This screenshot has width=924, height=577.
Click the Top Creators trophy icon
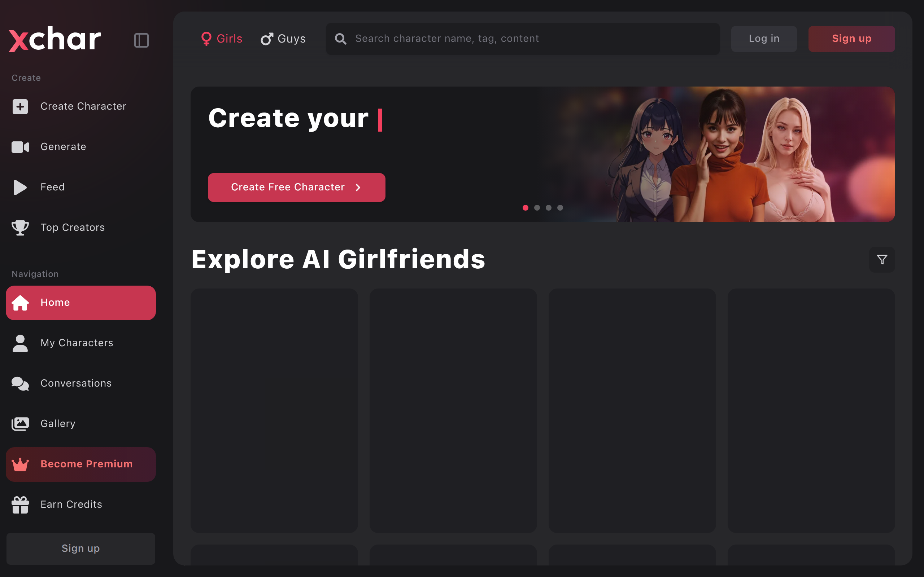pyautogui.click(x=20, y=228)
